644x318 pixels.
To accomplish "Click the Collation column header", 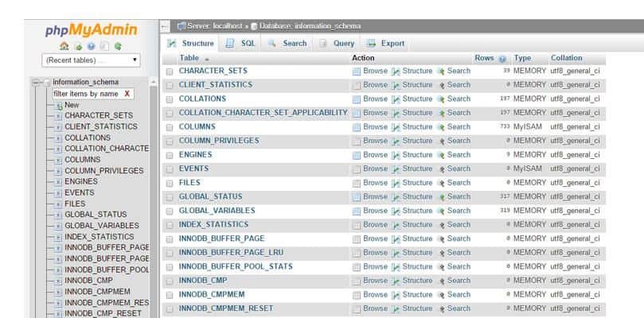I will 566,58.
